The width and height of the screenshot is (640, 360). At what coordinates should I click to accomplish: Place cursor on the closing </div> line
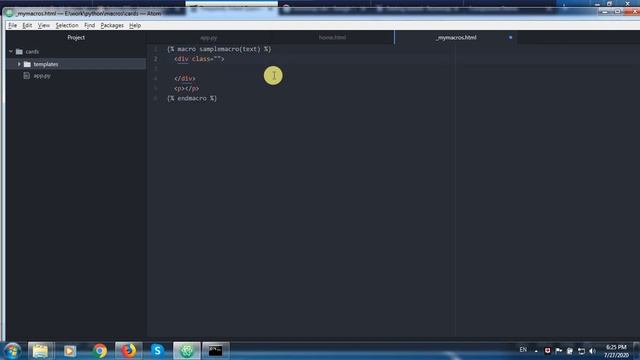pyautogui.click(x=184, y=78)
